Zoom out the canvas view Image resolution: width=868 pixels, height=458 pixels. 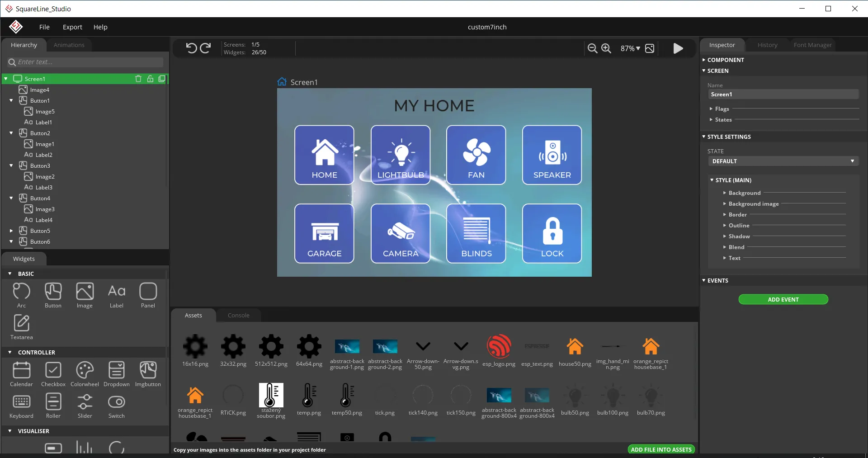point(592,48)
